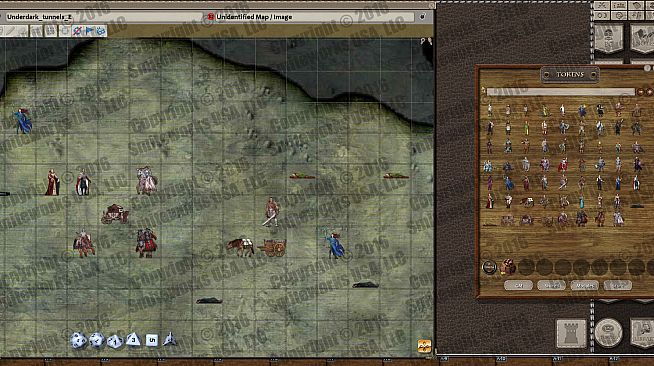Pick up the d8 die showing 3
Screen dimensions: 654x366
[133, 339]
